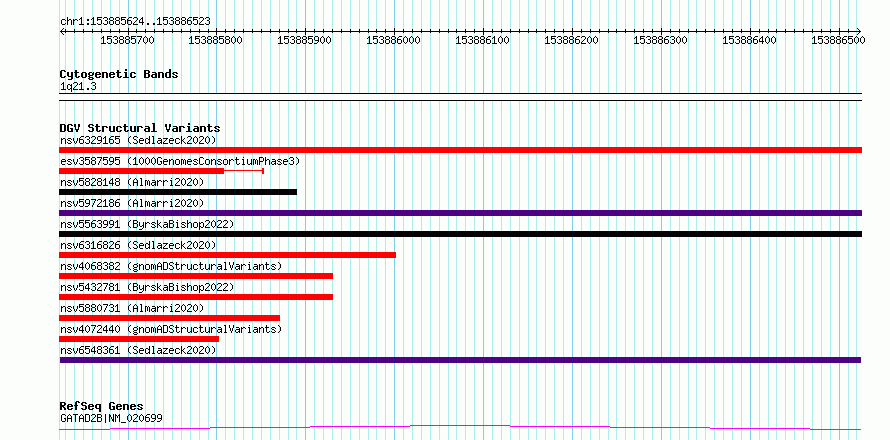Viewport: 890px width, 440px height.
Task: Click the red bar for nsv5880731
Action: 169,318
